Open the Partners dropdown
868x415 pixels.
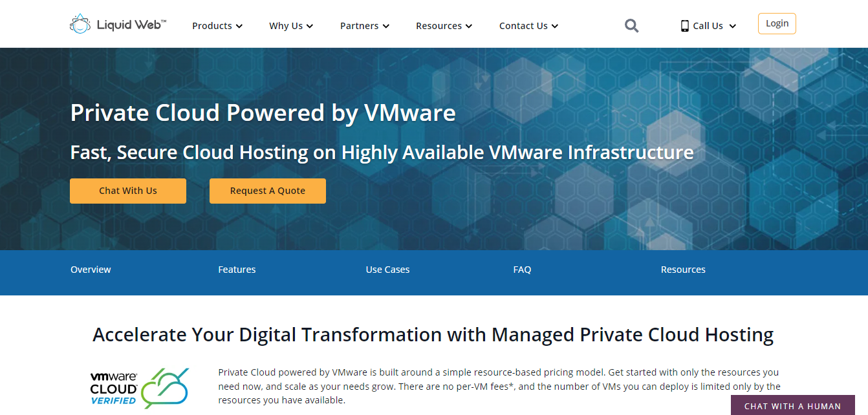click(364, 26)
